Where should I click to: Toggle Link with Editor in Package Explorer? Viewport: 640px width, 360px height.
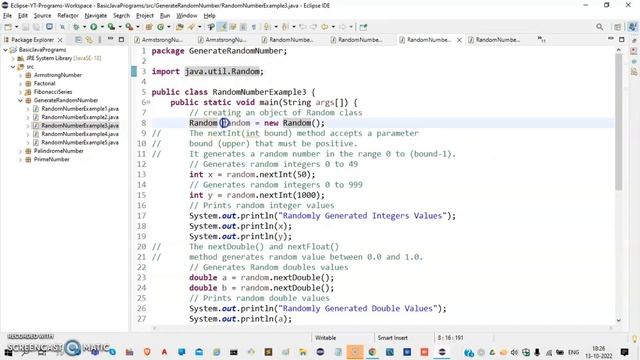click(89, 40)
